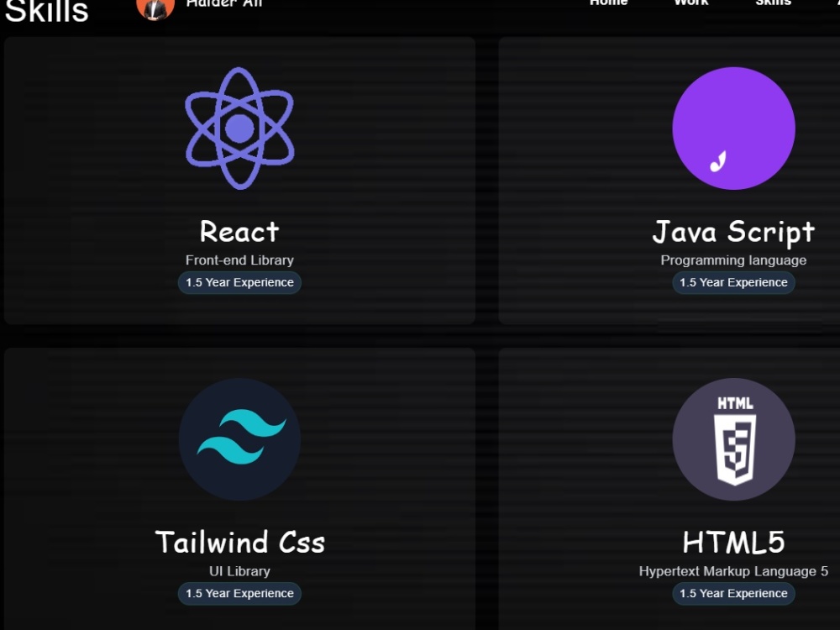Open the Home navigation item
Screen dimensions: 840x630
(609, 4)
